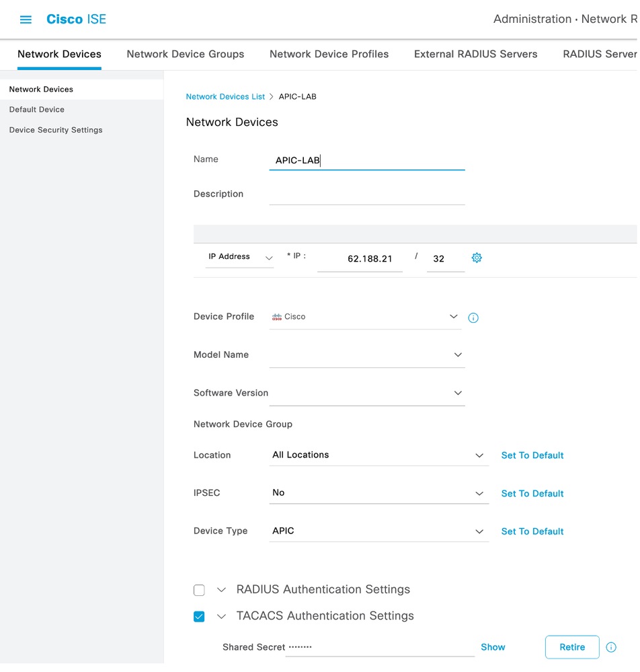The image size is (640, 672).
Task: Switch to the Network Device Groups tab
Action: pos(185,54)
